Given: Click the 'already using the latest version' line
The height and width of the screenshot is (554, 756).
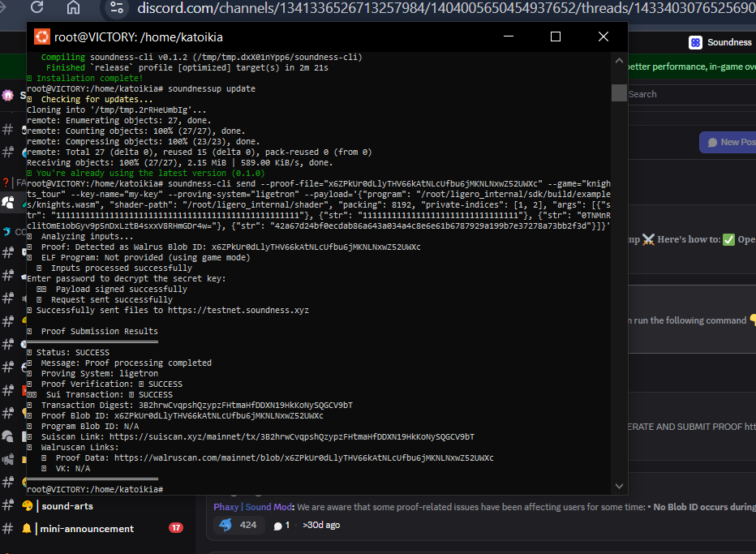Looking at the screenshot, I should 146,173.
